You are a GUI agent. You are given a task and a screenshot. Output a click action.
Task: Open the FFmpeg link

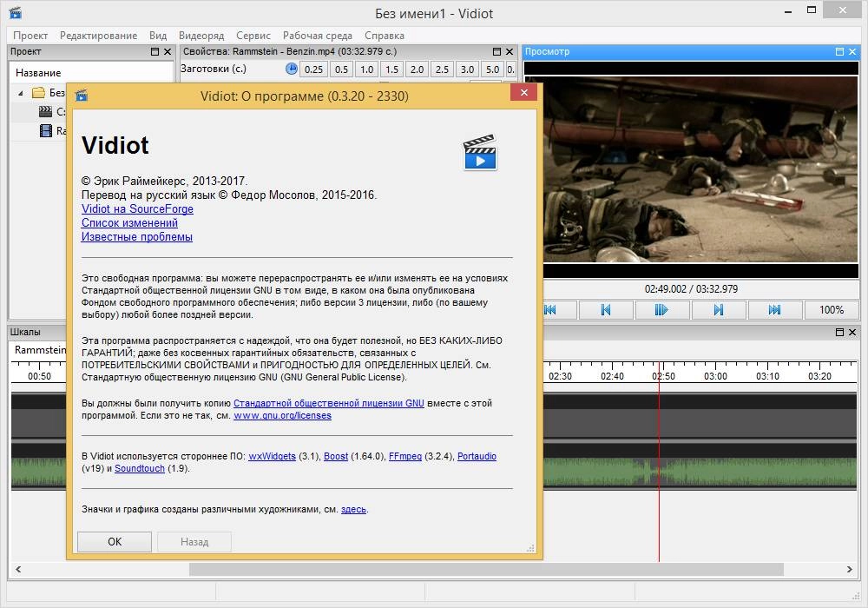coord(405,456)
